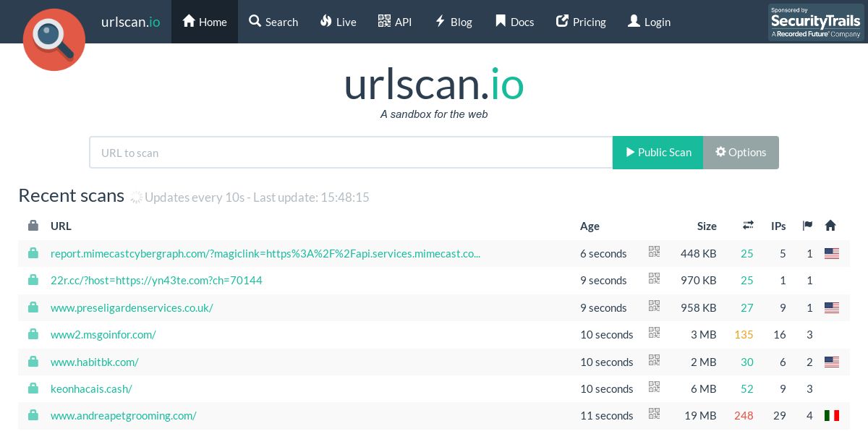Click QR icon in report.mimecastcybergraph.com row
868x434 pixels.
(x=655, y=252)
